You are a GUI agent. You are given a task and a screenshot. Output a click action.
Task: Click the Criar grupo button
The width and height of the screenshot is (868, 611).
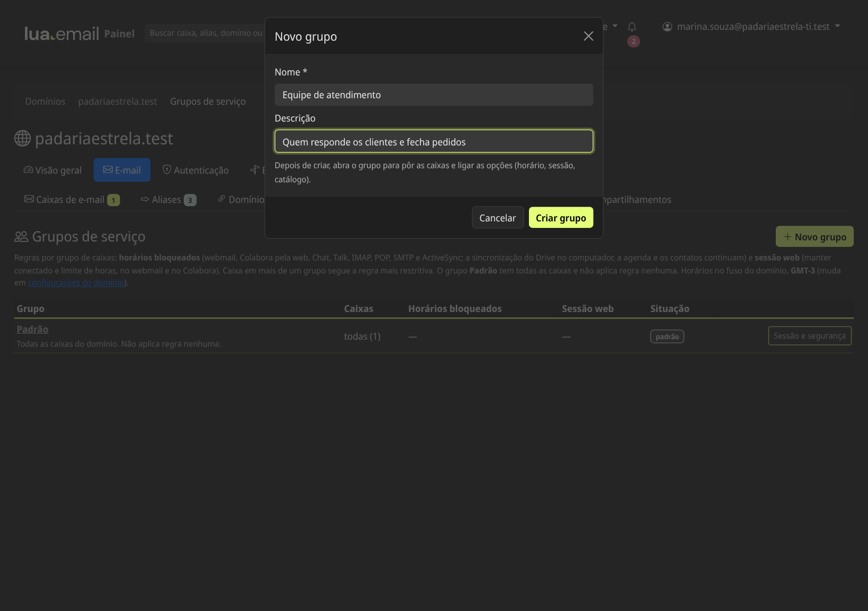click(x=561, y=218)
